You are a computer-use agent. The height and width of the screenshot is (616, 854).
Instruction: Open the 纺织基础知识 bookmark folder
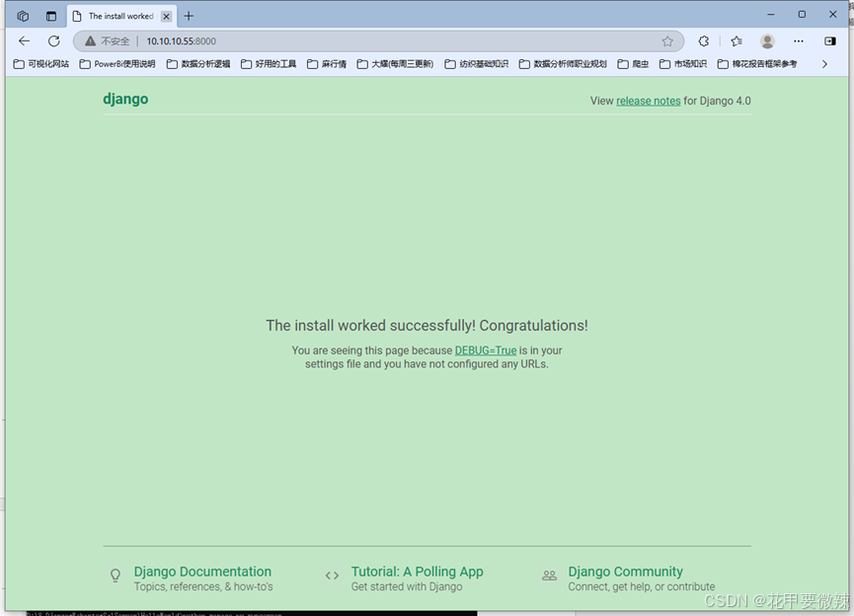[477, 64]
